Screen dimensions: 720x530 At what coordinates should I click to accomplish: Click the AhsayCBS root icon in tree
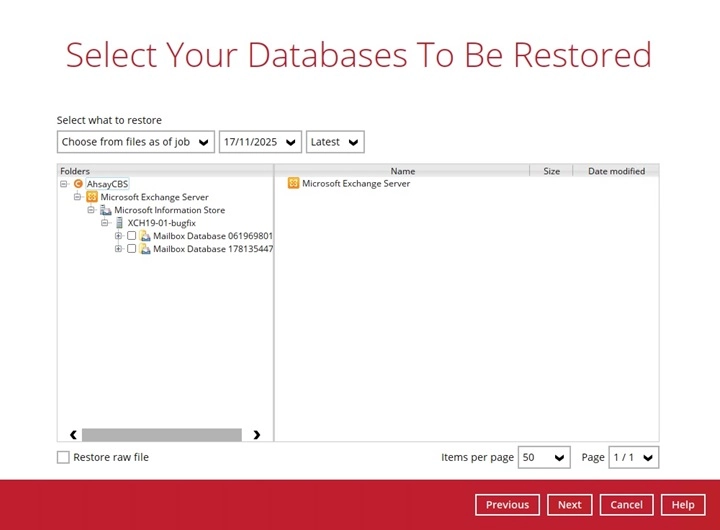[78, 184]
